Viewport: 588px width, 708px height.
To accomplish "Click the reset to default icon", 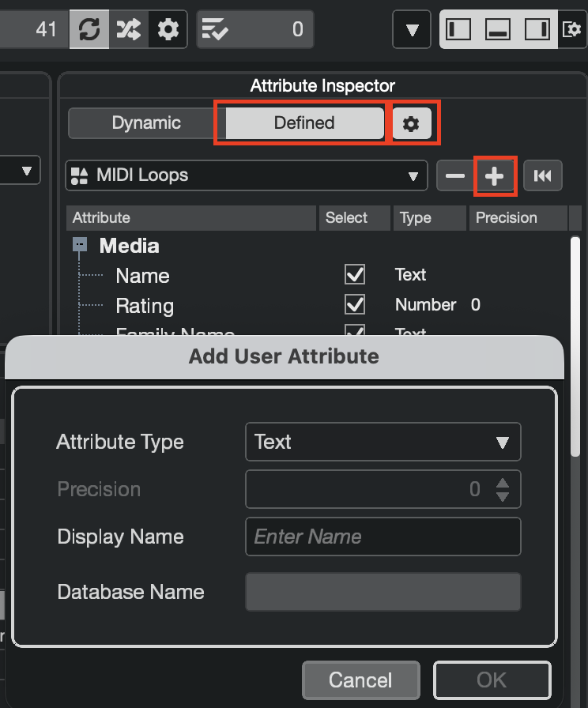I will pos(542,176).
